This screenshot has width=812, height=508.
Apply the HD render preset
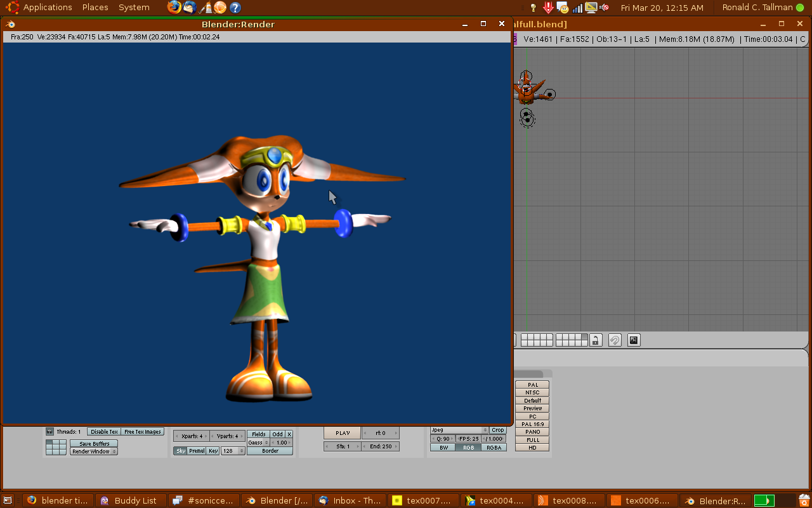[533, 448]
